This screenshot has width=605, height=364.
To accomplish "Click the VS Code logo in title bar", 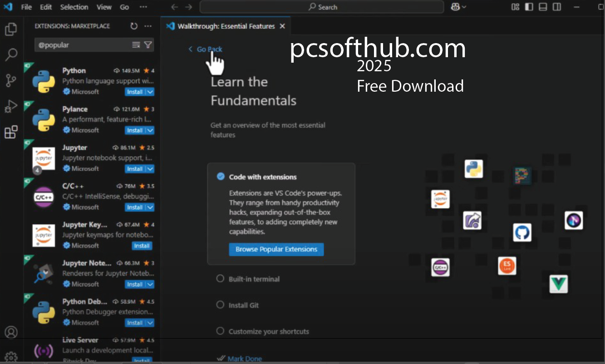I will coord(8,7).
